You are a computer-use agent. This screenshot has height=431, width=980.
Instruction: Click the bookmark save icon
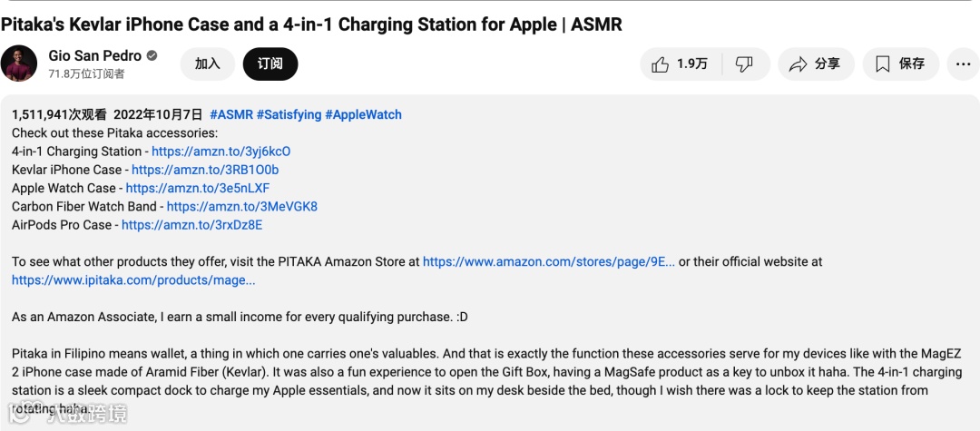tap(883, 64)
